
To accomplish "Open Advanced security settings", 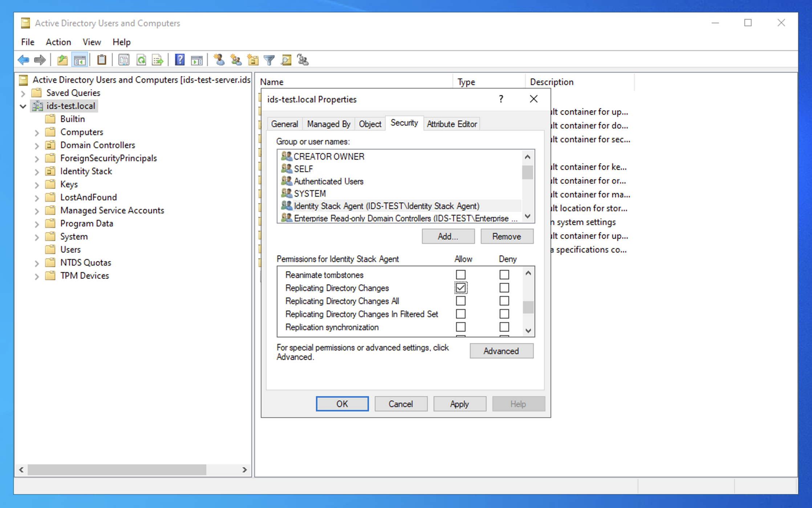I will click(501, 351).
